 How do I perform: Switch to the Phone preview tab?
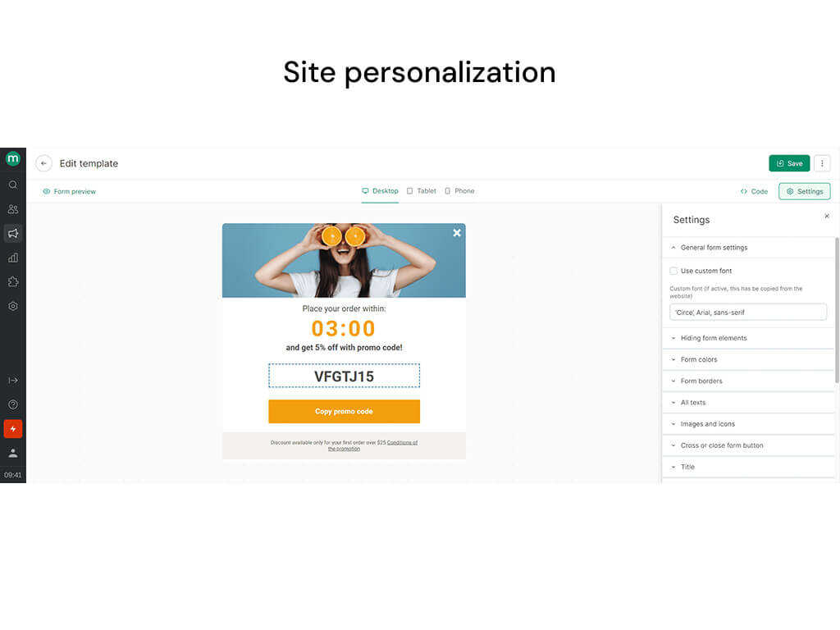pyautogui.click(x=459, y=191)
